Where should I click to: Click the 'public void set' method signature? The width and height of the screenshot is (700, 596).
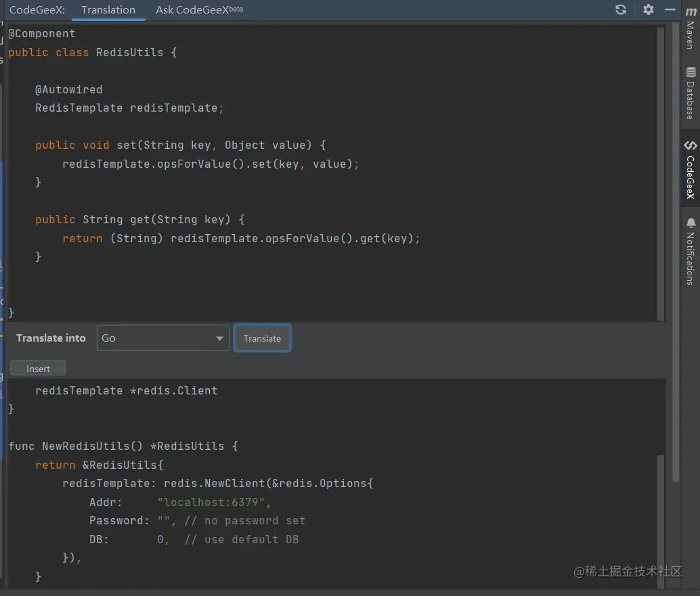tap(180, 145)
